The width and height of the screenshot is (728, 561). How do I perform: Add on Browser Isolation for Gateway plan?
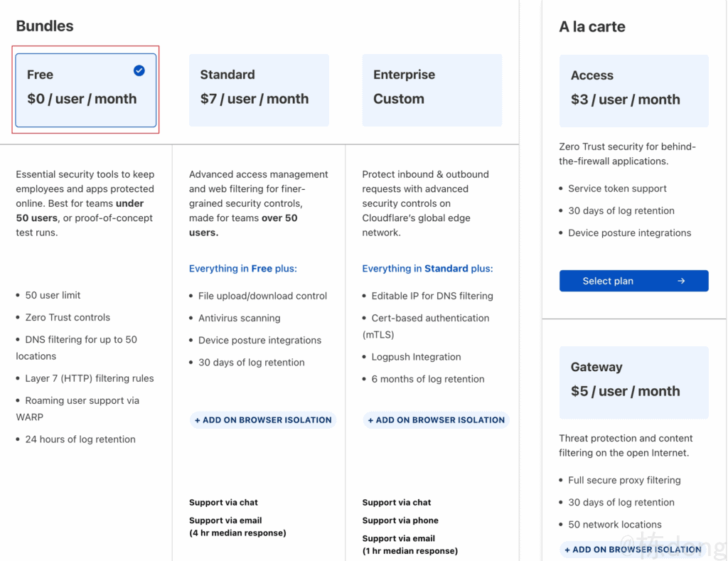(633, 550)
